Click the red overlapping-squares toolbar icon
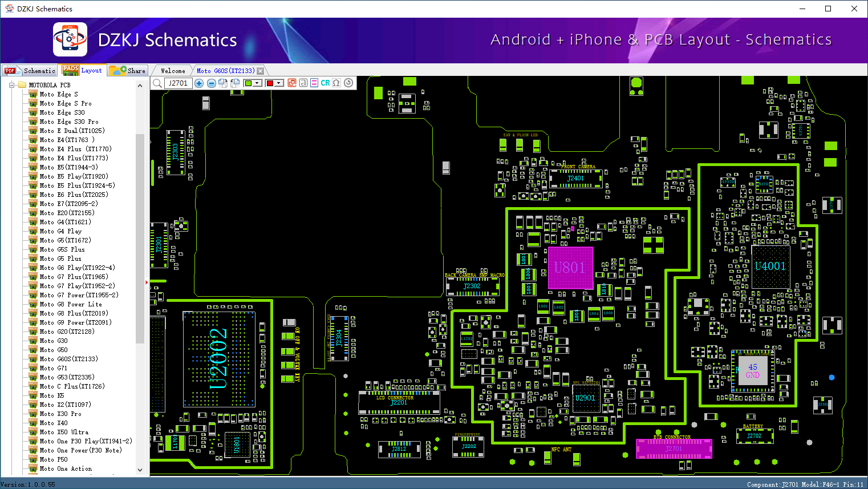 click(292, 83)
